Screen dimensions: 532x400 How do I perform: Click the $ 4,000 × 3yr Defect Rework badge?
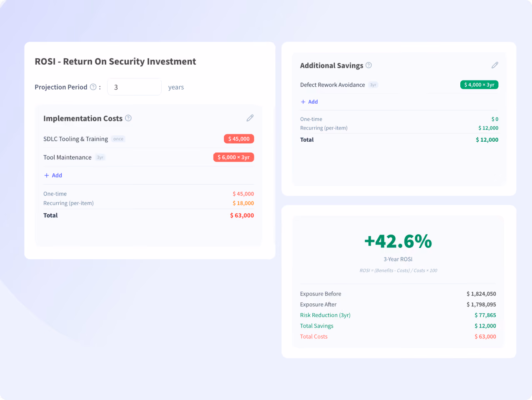[479, 85]
